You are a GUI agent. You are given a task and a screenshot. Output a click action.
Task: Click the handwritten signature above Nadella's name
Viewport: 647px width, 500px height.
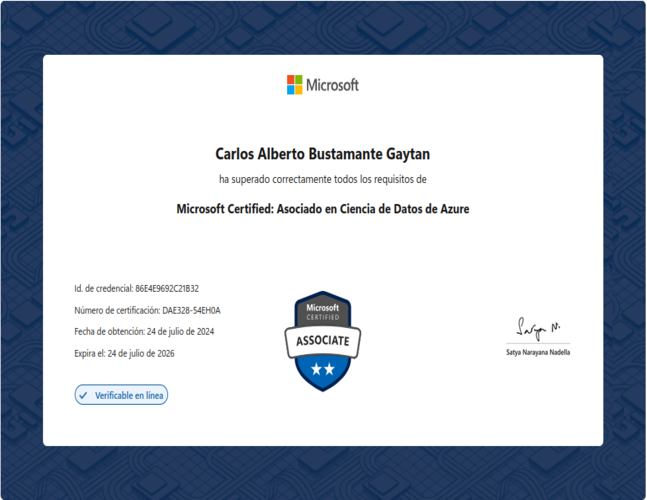pos(538,328)
